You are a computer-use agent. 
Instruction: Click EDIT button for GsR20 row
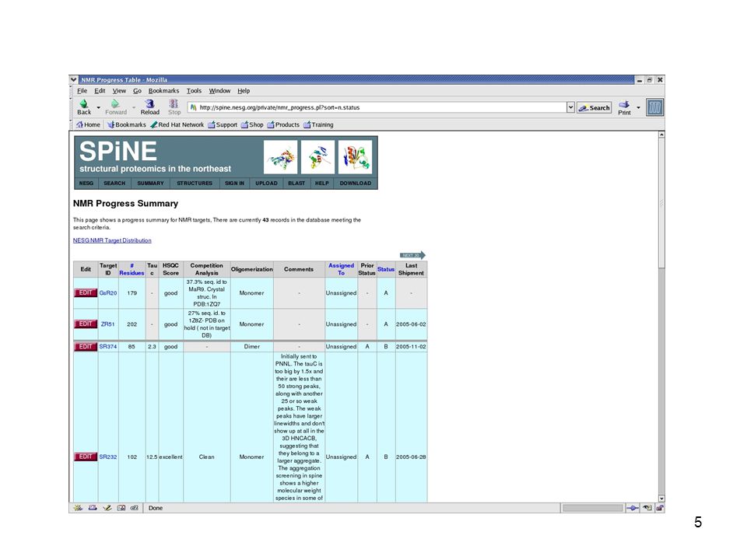pyautogui.click(x=86, y=293)
